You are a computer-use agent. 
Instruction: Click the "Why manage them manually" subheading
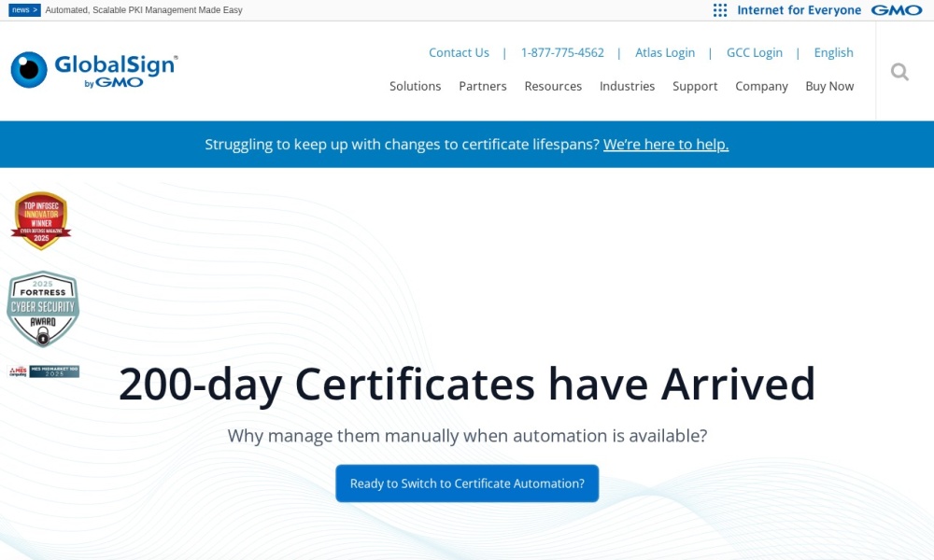coord(467,436)
